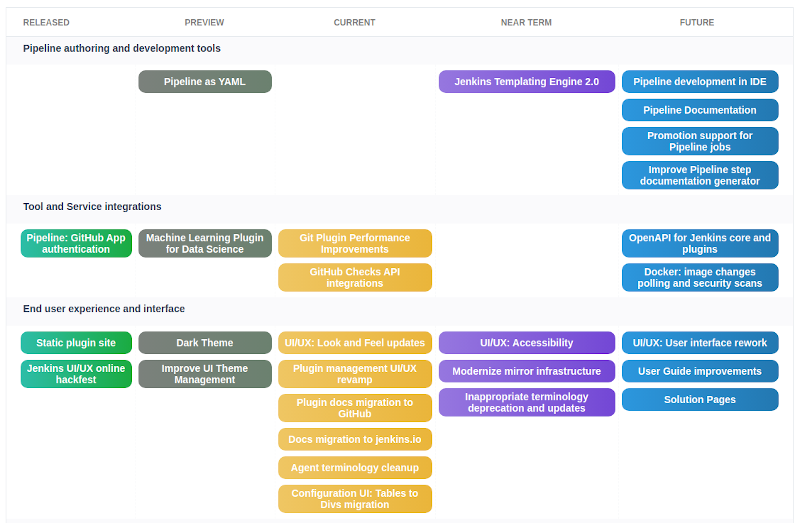800x523 pixels.
Task: Click Configuration UI: Tables to Divs migration
Action: (x=355, y=499)
